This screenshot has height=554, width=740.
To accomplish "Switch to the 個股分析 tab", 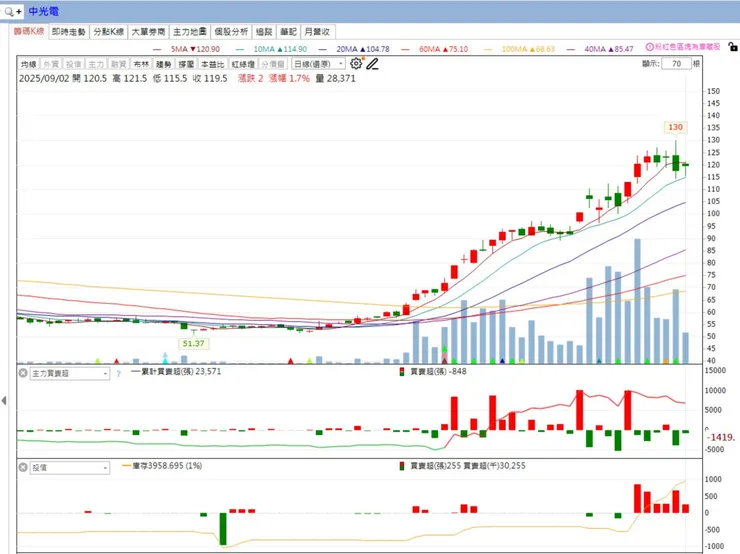I will coord(231,32).
